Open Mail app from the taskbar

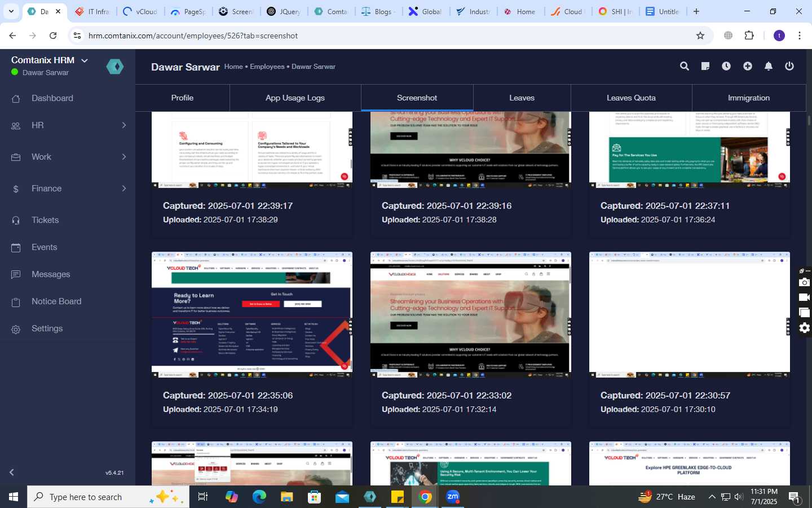342,497
